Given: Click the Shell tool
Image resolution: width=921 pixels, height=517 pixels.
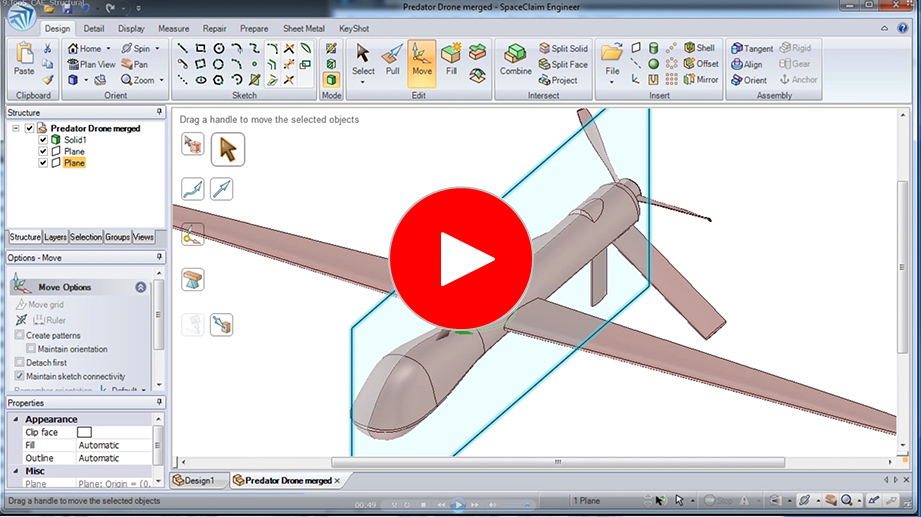Looking at the screenshot, I should coord(699,48).
